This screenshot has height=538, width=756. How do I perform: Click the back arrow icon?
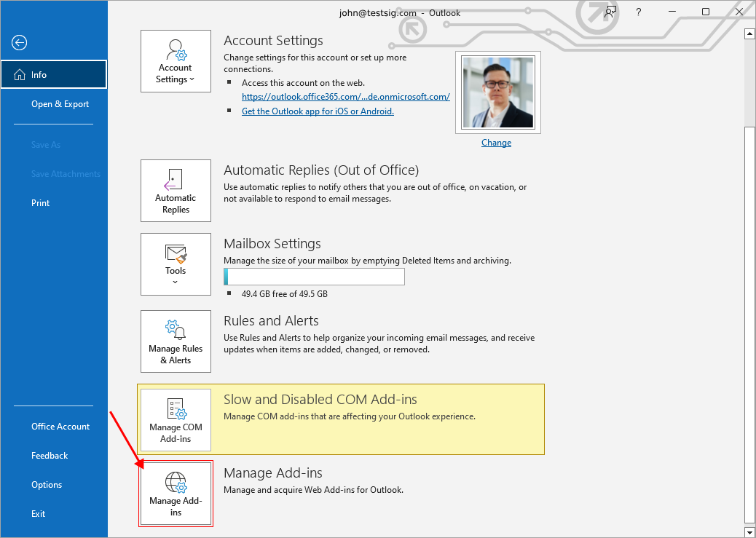point(19,43)
